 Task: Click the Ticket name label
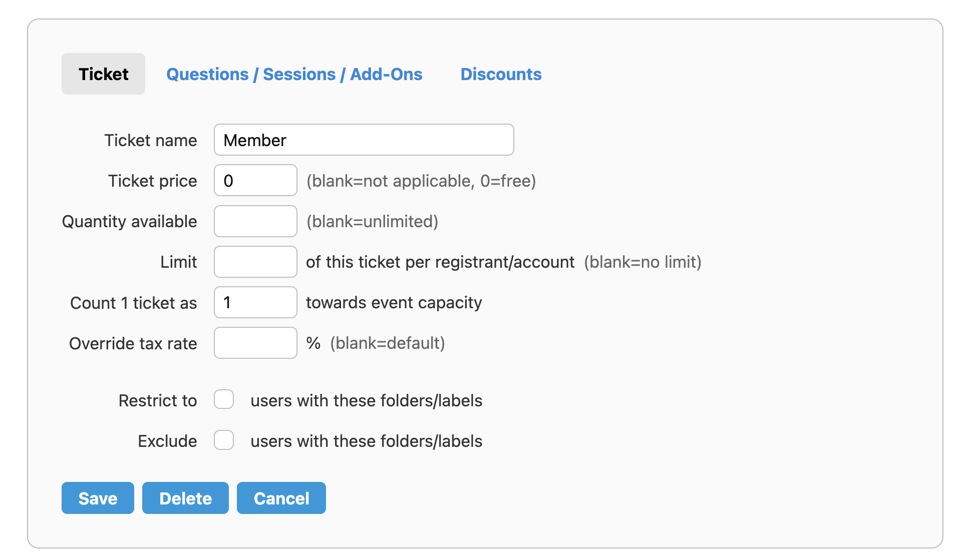click(x=150, y=140)
